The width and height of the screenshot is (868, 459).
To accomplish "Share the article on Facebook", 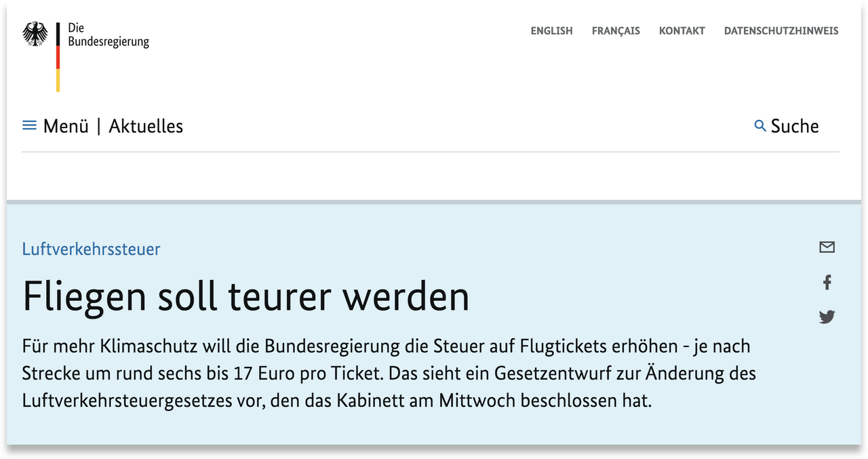I will tap(827, 283).
